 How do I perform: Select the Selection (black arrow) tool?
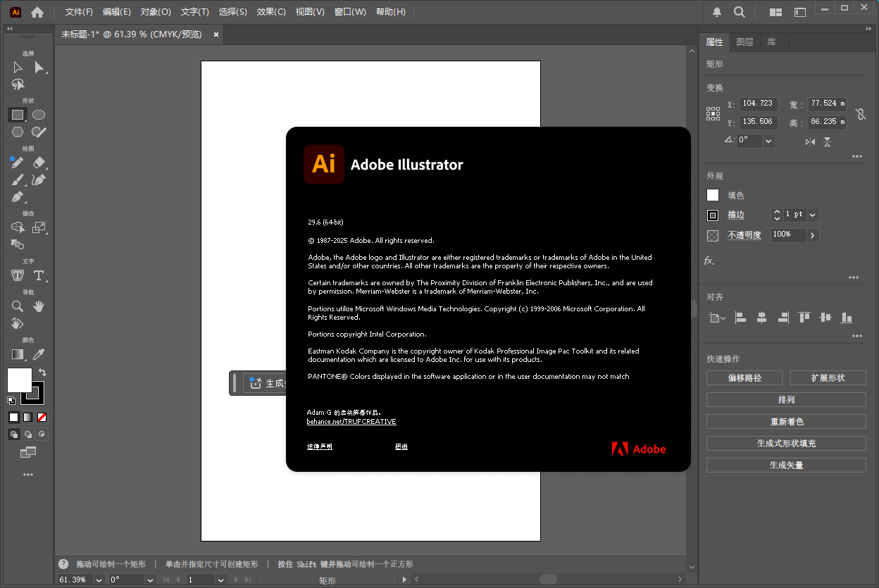(x=18, y=68)
